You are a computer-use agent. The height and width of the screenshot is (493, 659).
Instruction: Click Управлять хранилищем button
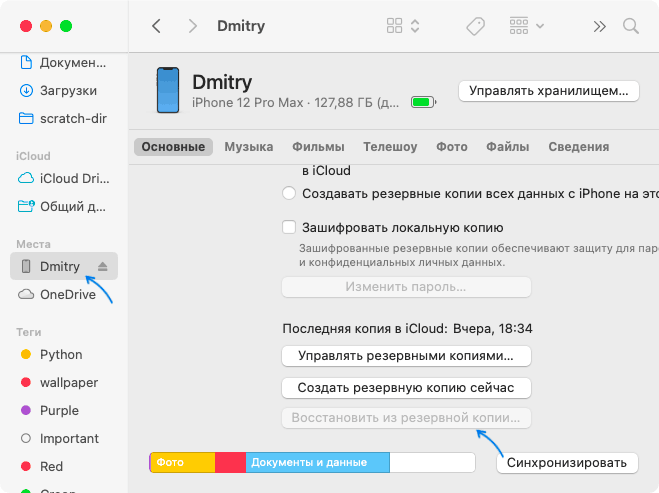click(x=549, y=91)
